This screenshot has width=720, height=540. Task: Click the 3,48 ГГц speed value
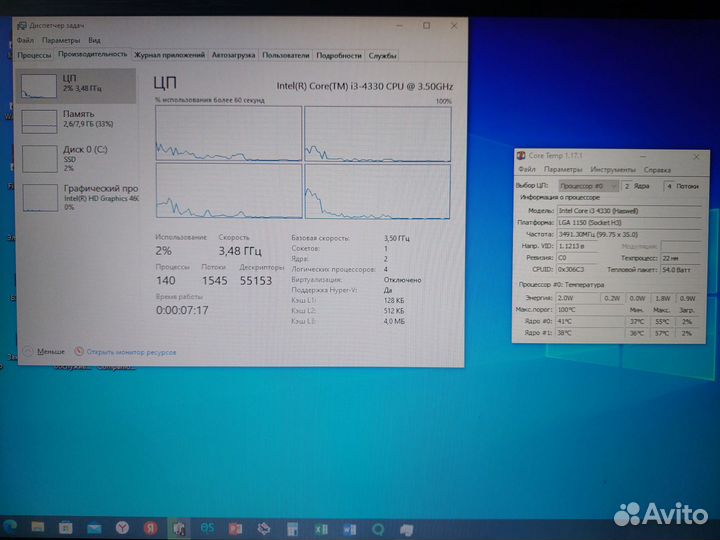click(x=240, y=251)
